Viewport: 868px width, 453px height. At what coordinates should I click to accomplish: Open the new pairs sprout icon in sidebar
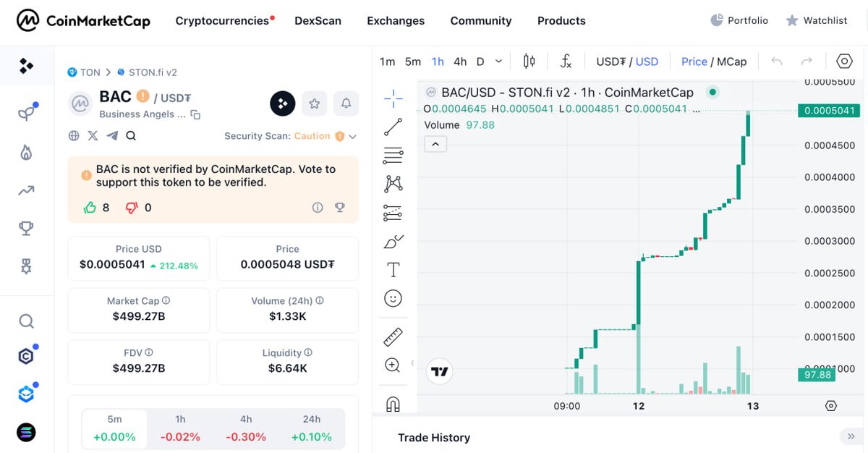coord(27,113)
